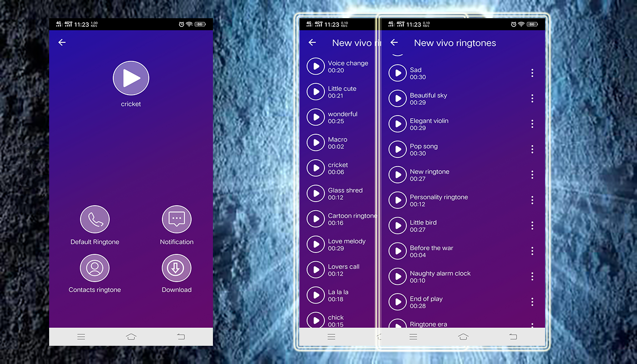
Task: Open options menu for Sad
Action: pos(532,73)
